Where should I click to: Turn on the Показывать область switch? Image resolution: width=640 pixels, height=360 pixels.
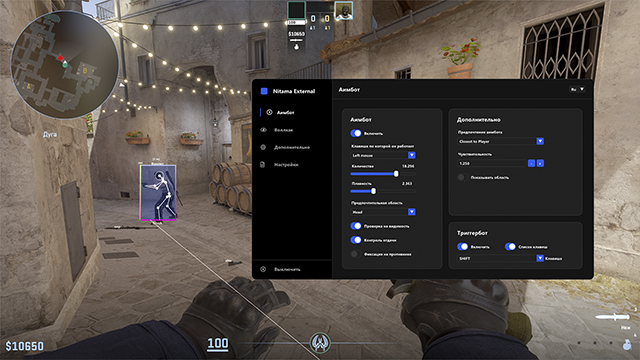pyautogui.click(x=462, y=177)
